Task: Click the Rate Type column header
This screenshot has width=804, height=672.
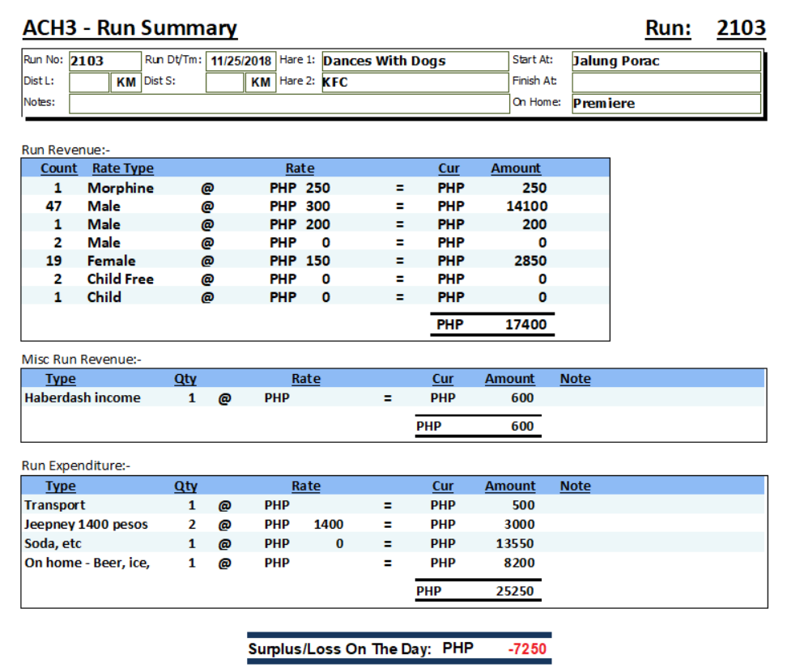Action: coord(122,168)
